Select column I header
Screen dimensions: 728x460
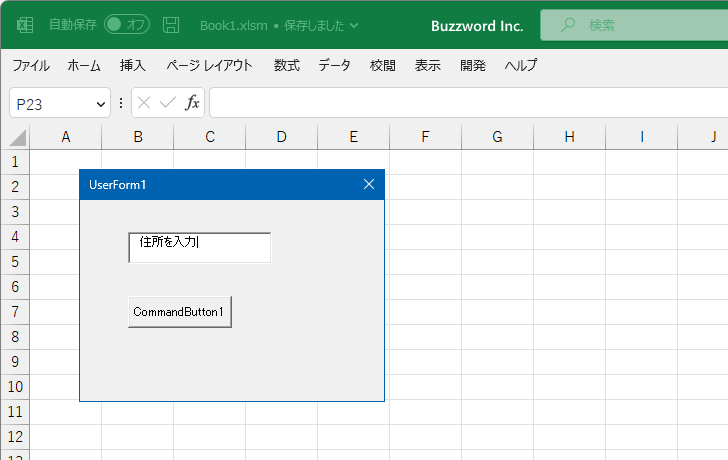[x=641, y=137]
